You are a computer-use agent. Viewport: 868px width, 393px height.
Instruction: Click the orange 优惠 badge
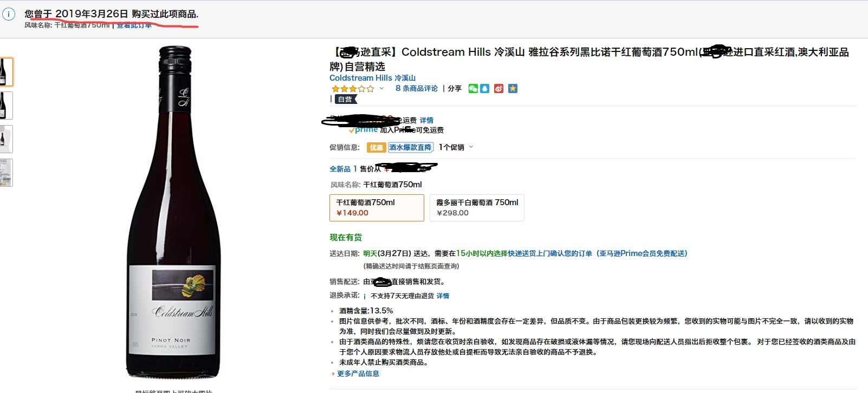[x=376, y=147]
